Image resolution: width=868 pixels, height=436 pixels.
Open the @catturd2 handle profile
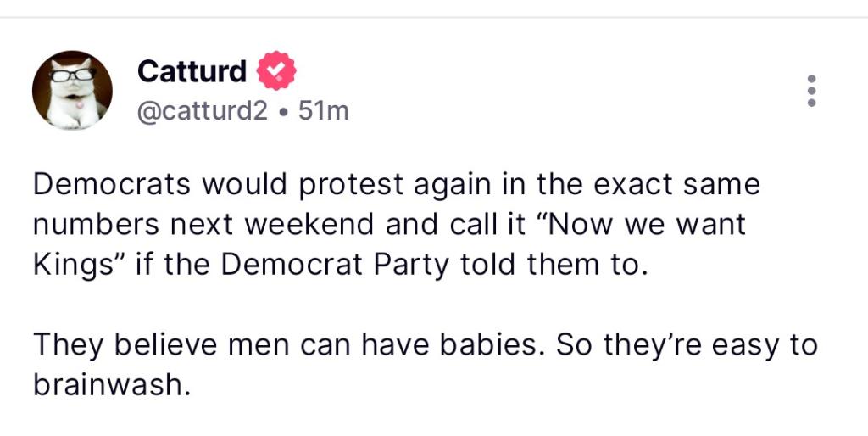pyautogui.click(x=202, y=110)
